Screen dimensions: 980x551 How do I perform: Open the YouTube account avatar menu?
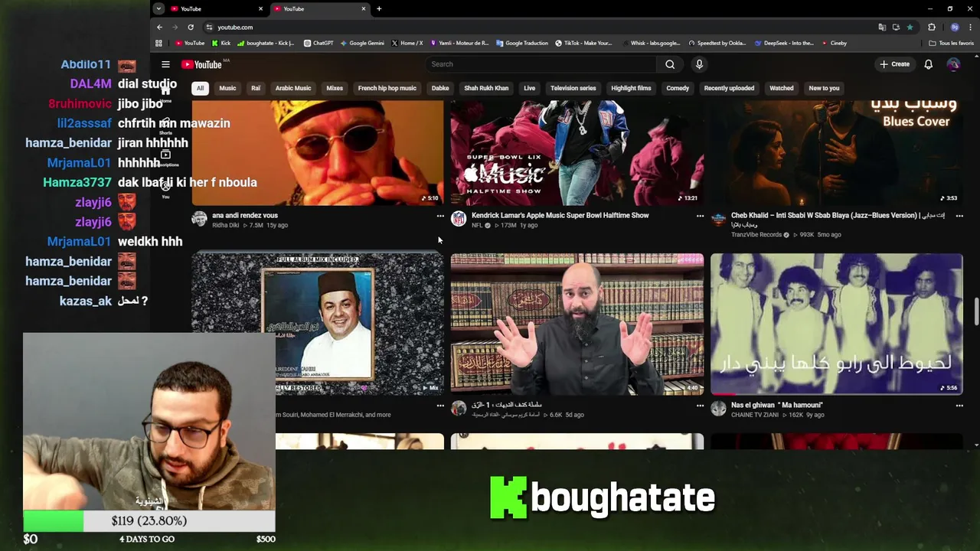(953, 64)
